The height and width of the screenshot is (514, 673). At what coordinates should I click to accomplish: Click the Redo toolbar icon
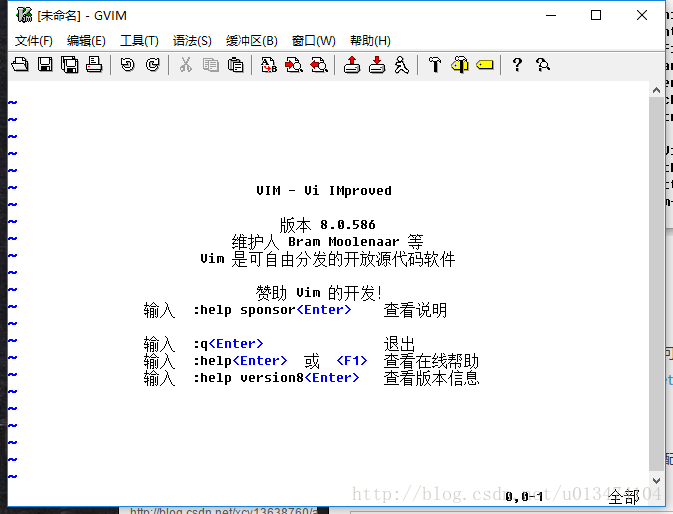pos(152,65)
